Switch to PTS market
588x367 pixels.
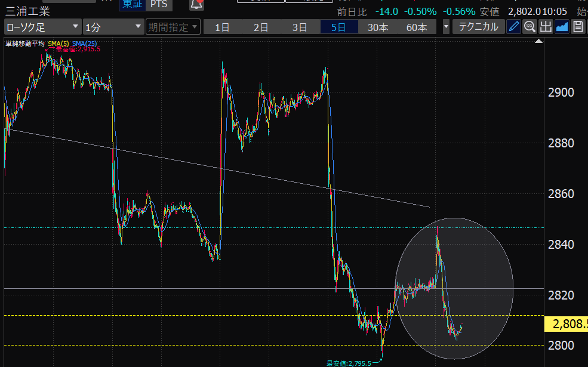158,5
